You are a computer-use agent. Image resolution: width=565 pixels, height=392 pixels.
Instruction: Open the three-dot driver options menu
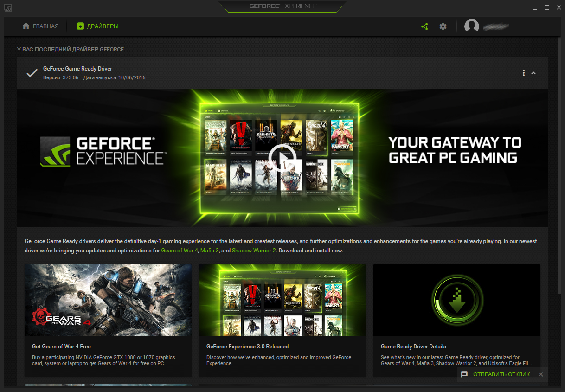coord(524,73)
